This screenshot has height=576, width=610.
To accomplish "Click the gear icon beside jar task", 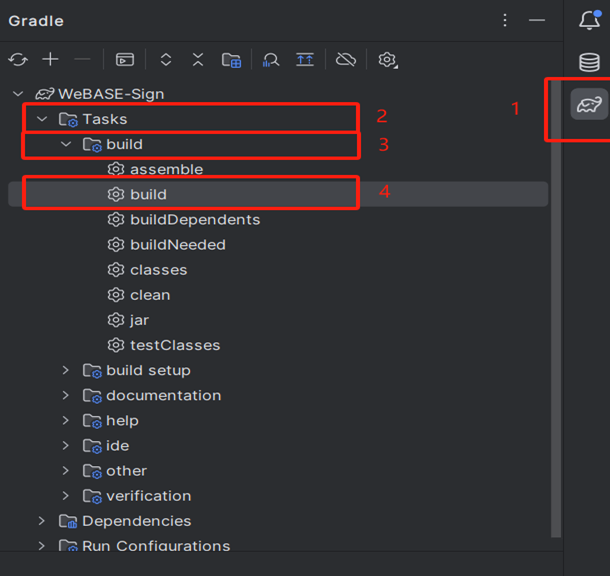I will pyautogui.click(x=116, y=320).
